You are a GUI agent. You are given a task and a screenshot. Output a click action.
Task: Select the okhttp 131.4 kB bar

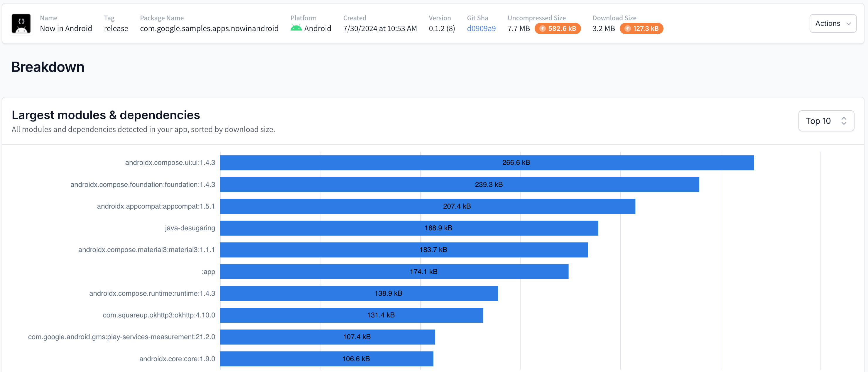click(x=351, y=315)
